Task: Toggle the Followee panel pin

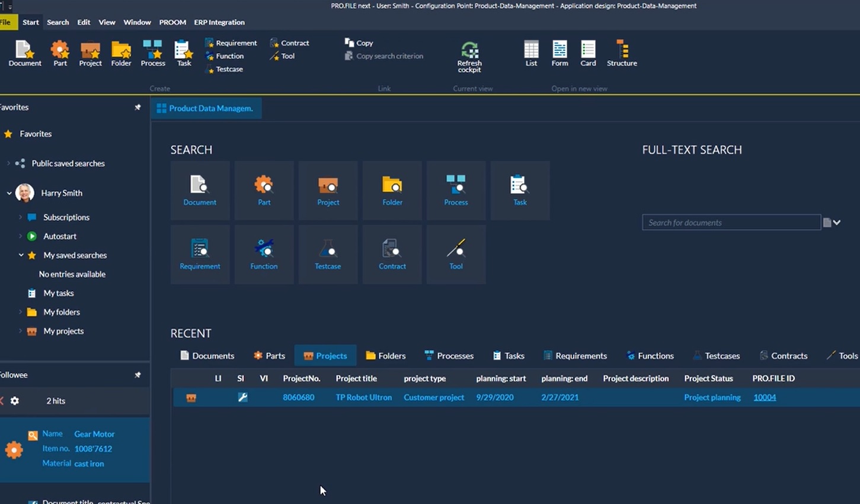Action: pos(138,375)
